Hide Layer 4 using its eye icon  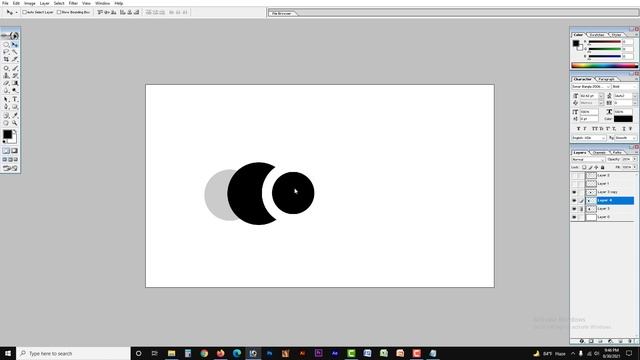pyautogui.click(x=574, y=200)
